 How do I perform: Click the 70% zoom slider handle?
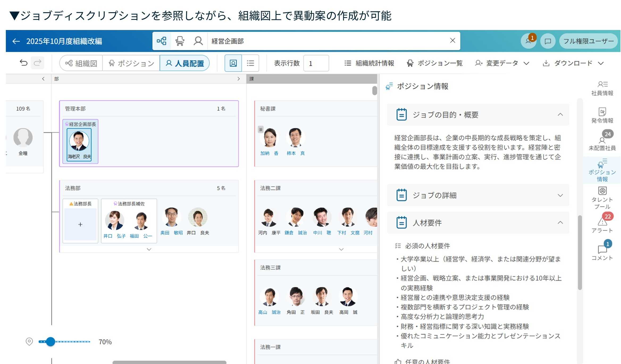(51, 342)
